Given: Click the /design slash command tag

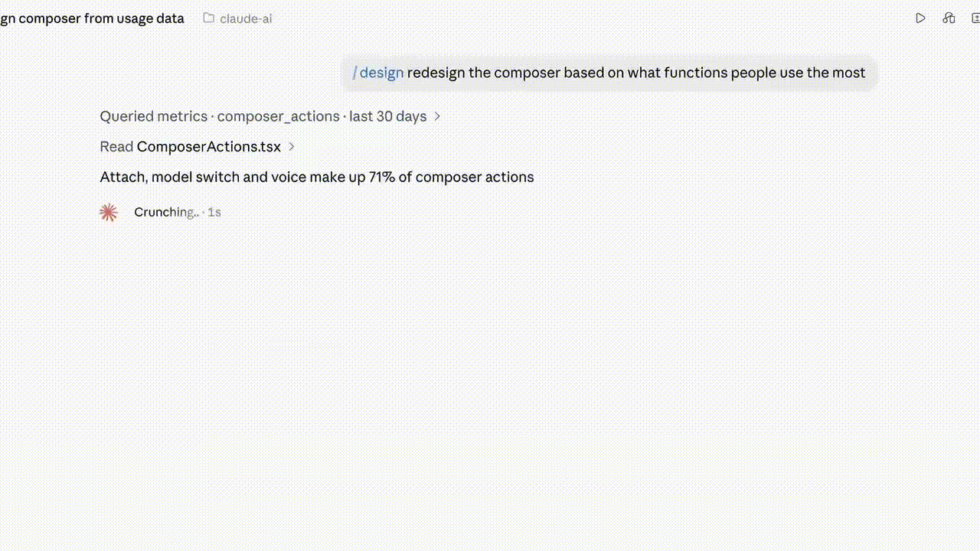Looking at the screenshot, I should 378,73.
